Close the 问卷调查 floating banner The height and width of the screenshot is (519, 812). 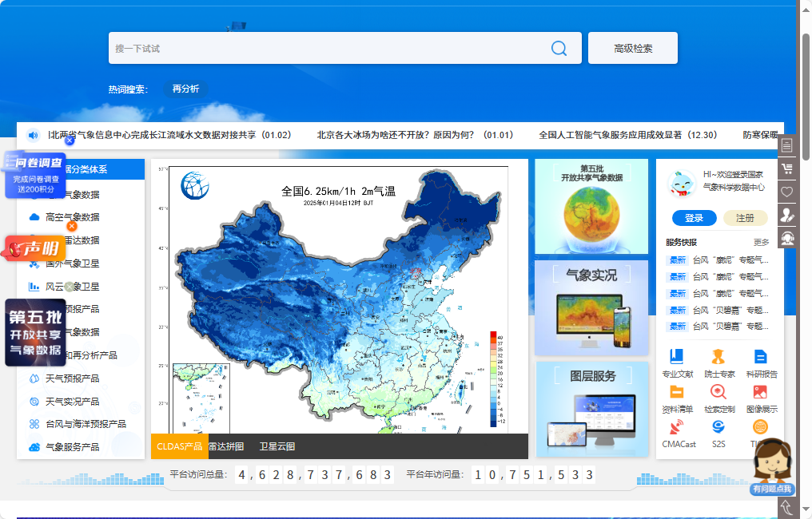70,141
